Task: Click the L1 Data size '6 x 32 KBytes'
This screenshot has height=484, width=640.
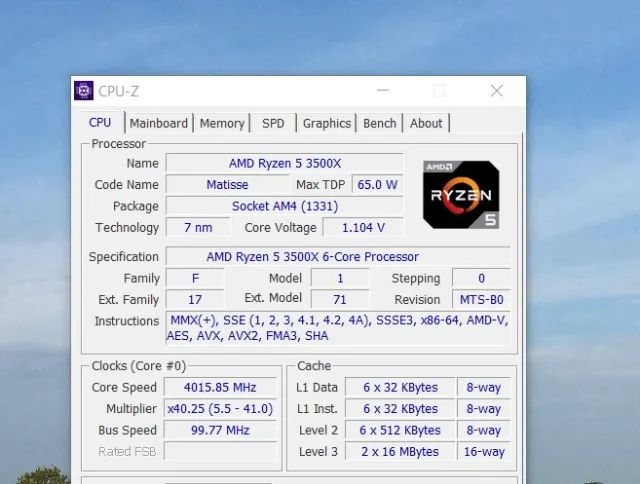Action: click(400, 387)
